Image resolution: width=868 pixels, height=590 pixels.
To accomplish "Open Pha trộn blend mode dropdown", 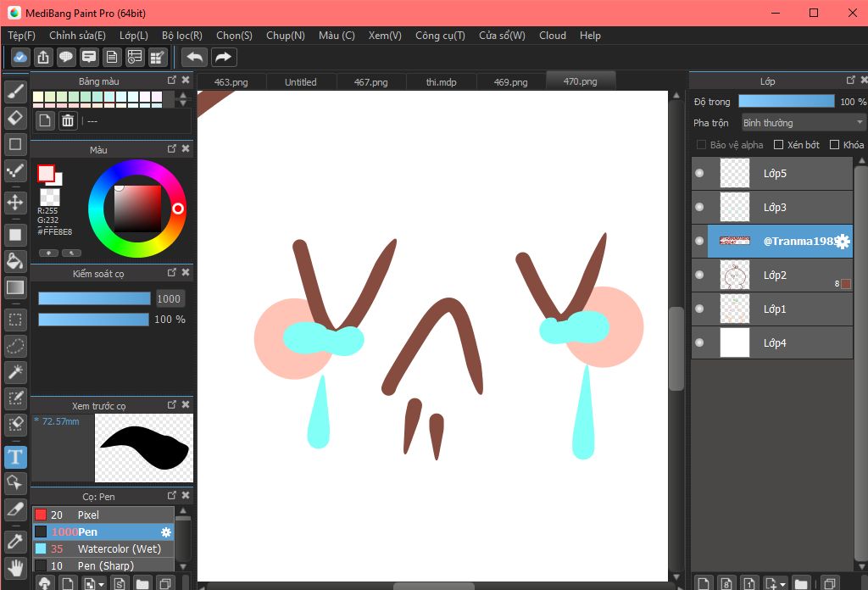I will pyautogui.click(x=803, y=122).
